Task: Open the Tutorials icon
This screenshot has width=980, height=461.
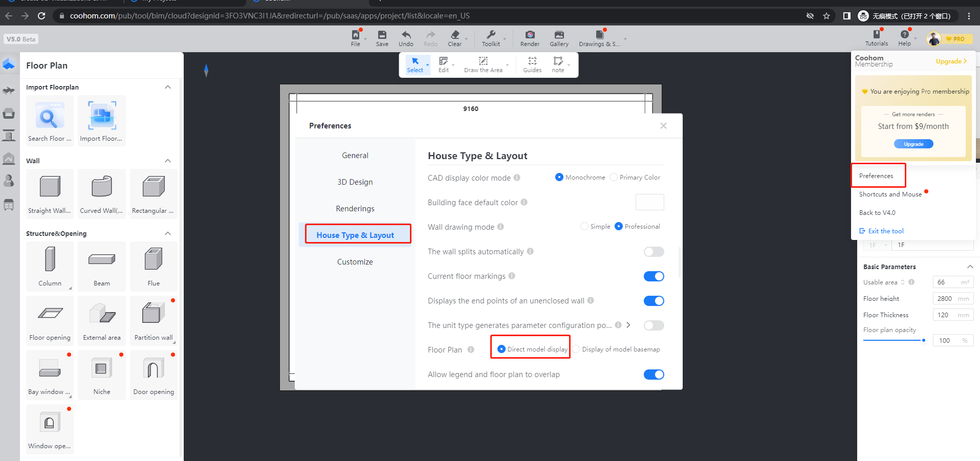Action: [877, 34]
